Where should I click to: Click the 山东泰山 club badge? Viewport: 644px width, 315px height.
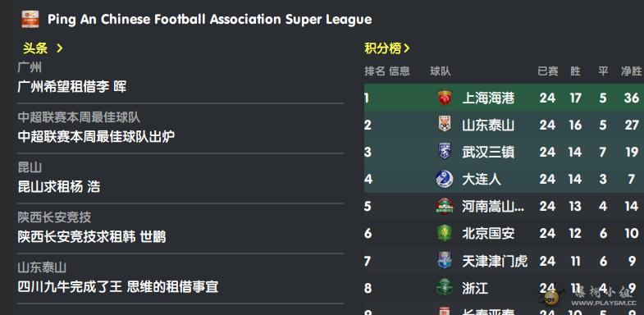(445, 125)
